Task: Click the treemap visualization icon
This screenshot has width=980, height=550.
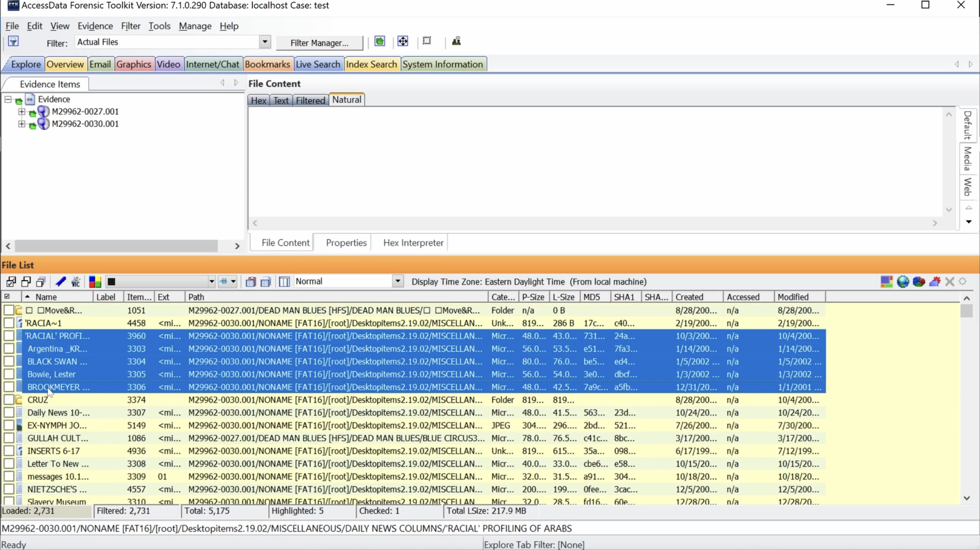Action: click(x=886, y=282)
